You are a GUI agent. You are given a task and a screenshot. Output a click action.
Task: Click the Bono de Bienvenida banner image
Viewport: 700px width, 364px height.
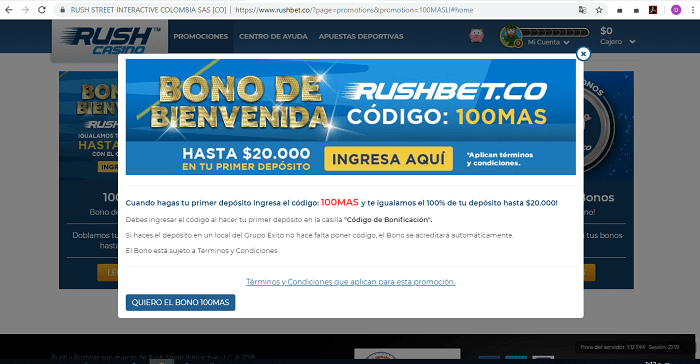tap(350, 117)
